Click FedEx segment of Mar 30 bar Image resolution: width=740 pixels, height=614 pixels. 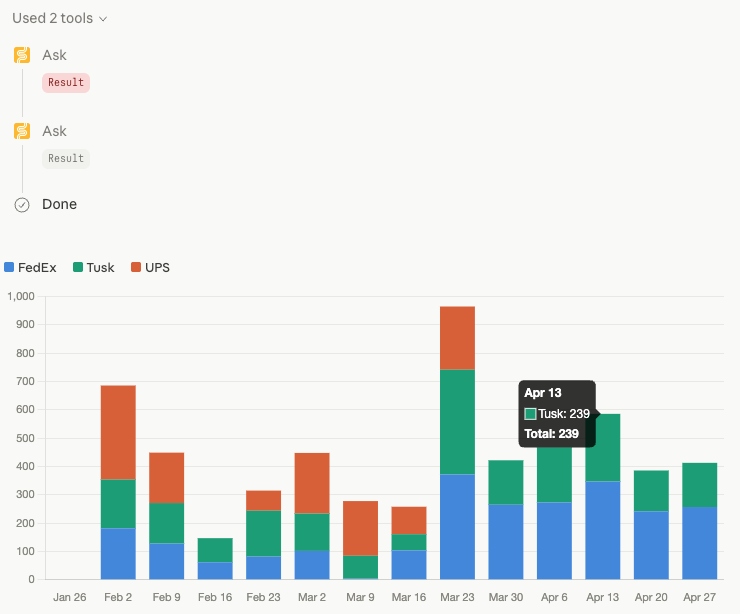pyautogui.click(x=506, y=542)
